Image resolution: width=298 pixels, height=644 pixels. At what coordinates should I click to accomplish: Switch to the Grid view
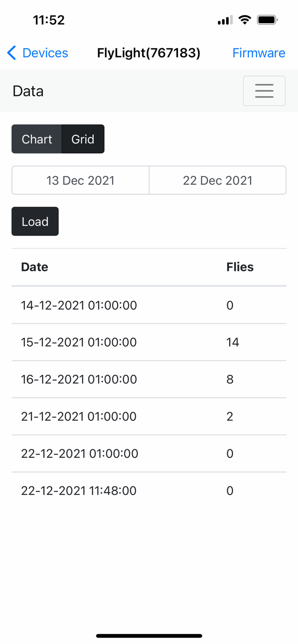[83, 139]
